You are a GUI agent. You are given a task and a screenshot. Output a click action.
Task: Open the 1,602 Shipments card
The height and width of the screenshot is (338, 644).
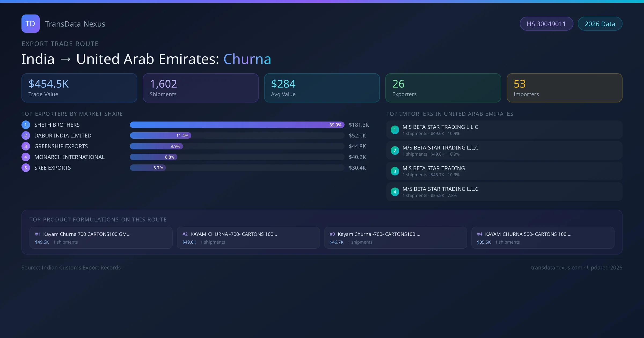click(200, 88)
